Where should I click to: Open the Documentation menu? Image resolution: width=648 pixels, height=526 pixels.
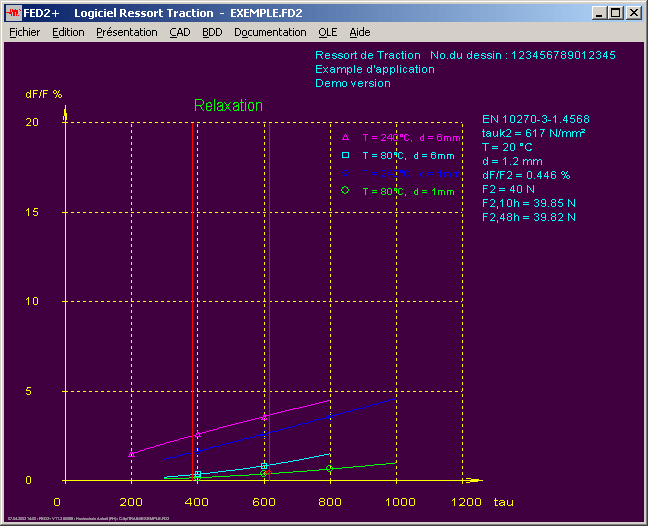270,32
